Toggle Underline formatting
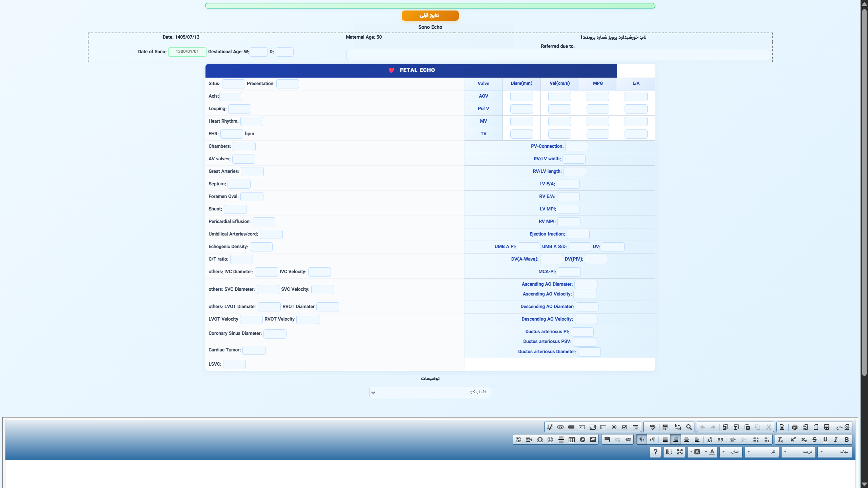 click(x=825, y=440)
